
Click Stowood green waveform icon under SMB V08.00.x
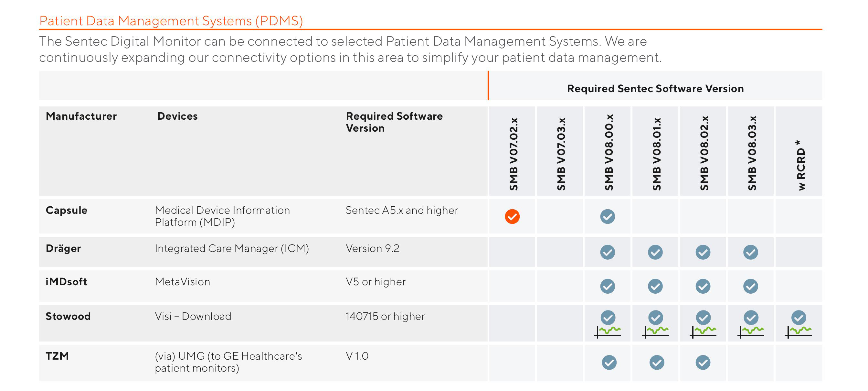[608, 332]
